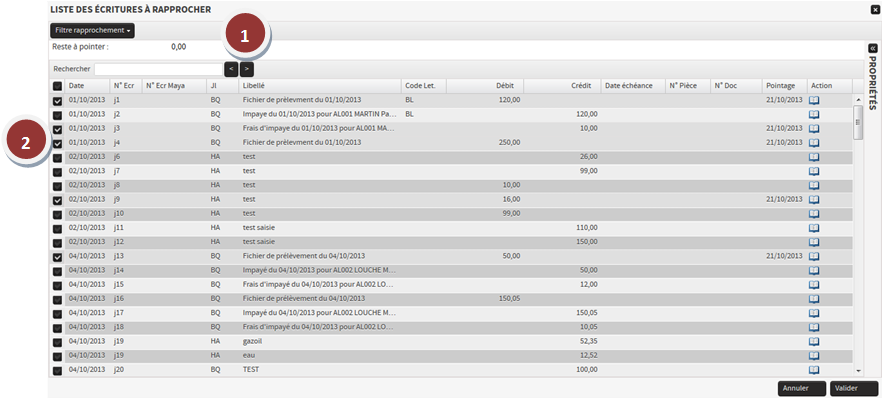This screenshot has width=882, height=398.
Task: Select the 150,05 debit value in row j16
Action: coord(509,298)
